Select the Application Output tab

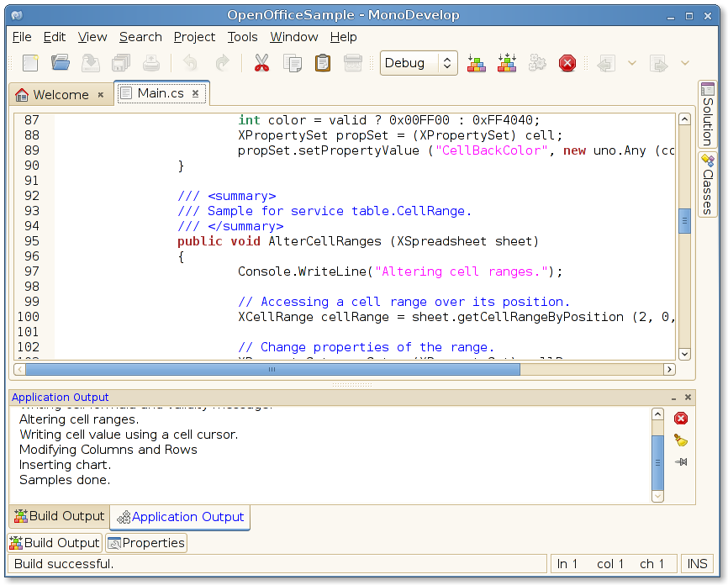pos(180,517)
